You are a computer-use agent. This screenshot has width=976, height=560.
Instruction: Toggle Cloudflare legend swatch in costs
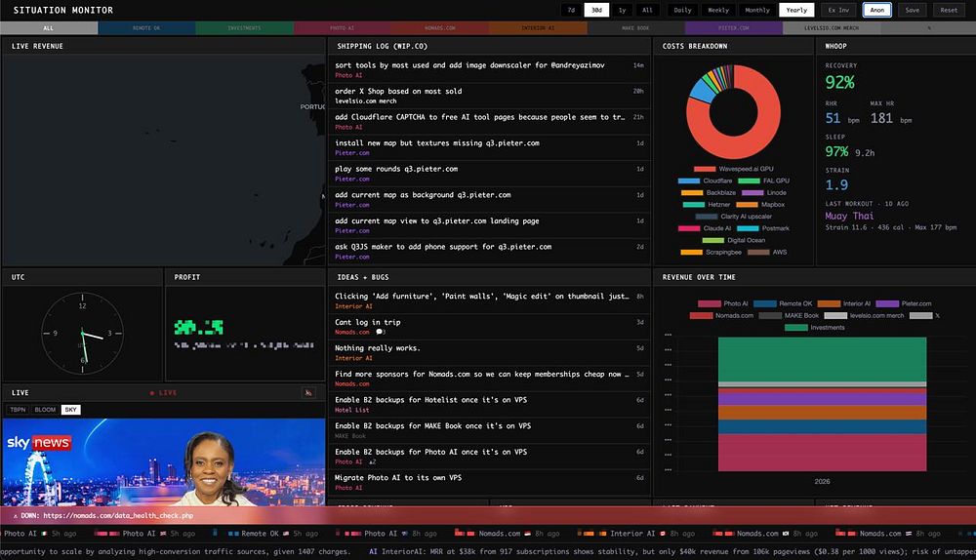click(x=688, y=181)
